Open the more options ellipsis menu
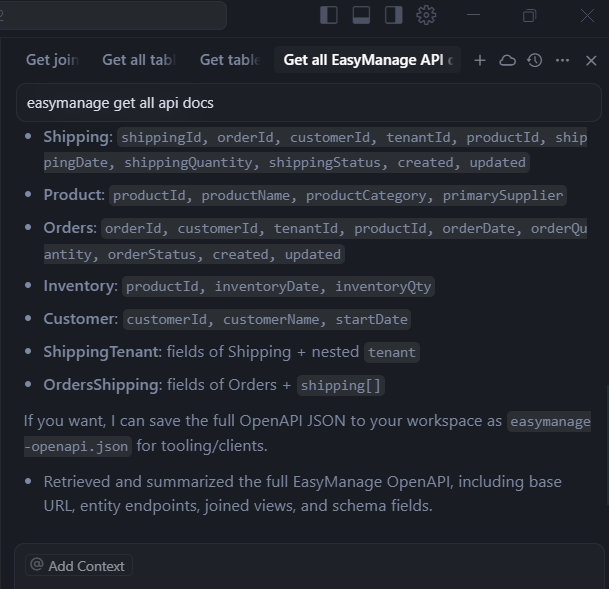Image resolution: width=609 pixels, height=589 pixels. point(562,60)
